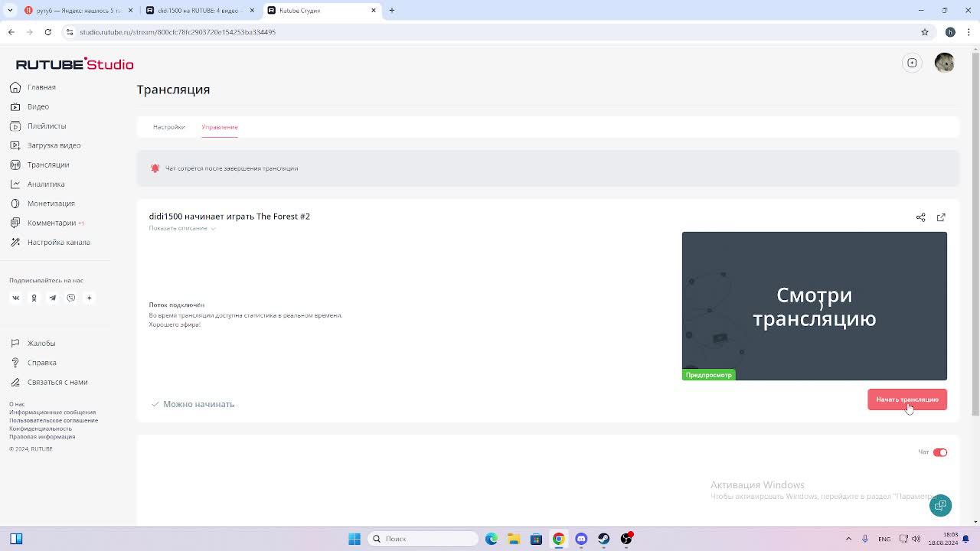Open Chrome tab search dropdown arrow

[x=10, y=11]
